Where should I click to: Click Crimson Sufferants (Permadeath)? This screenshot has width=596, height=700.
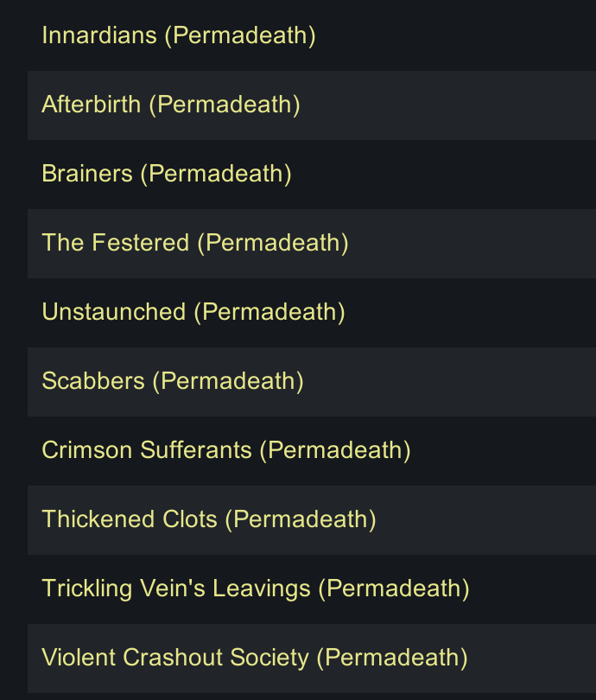click(x=225, y=451)
